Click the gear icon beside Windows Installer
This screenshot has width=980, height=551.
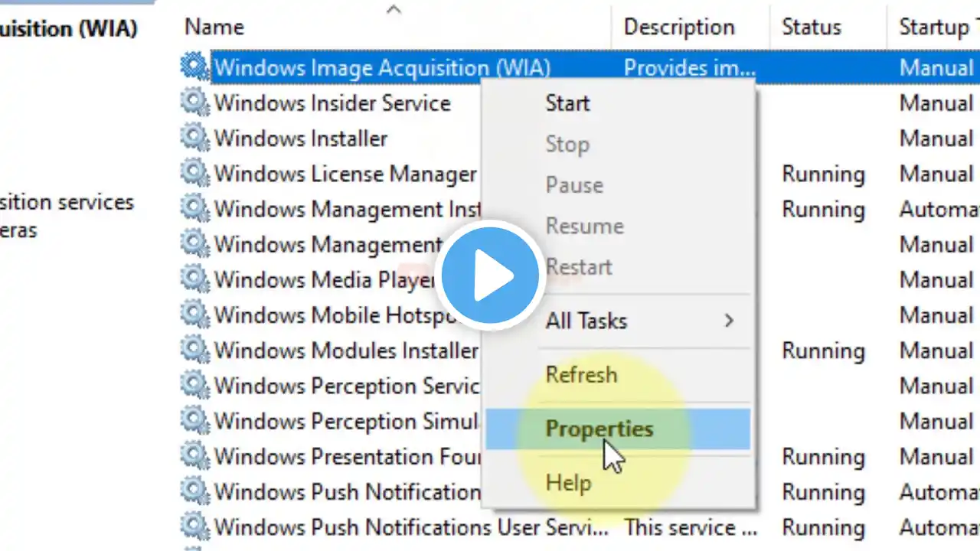tap(194, 138)
